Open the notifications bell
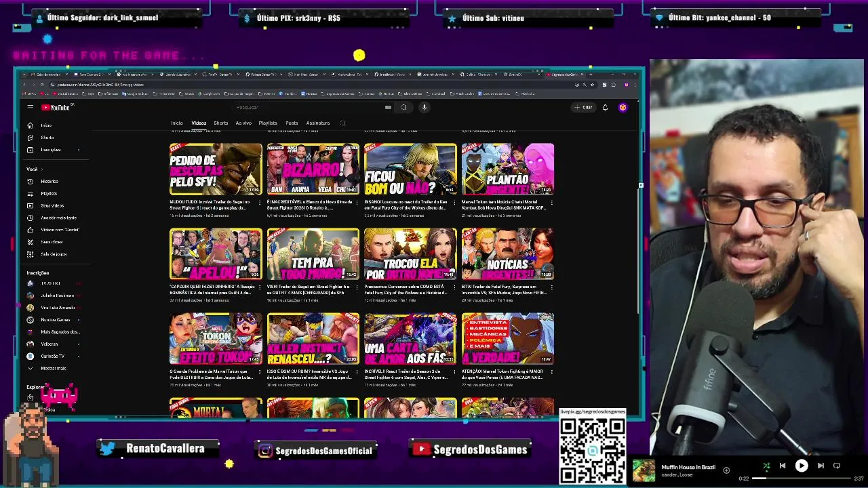Viewport: 868px width, 488px height. tap(605, 107)
